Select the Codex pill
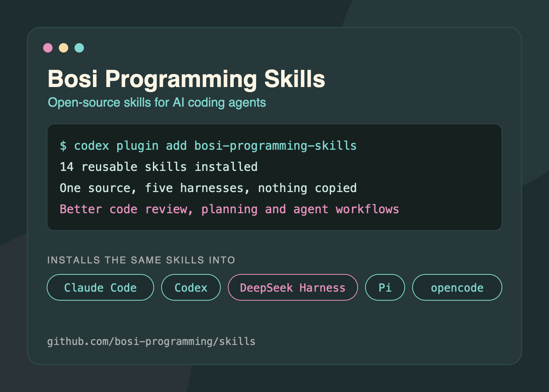Screen dimensions: 549x392 point(191,287)
